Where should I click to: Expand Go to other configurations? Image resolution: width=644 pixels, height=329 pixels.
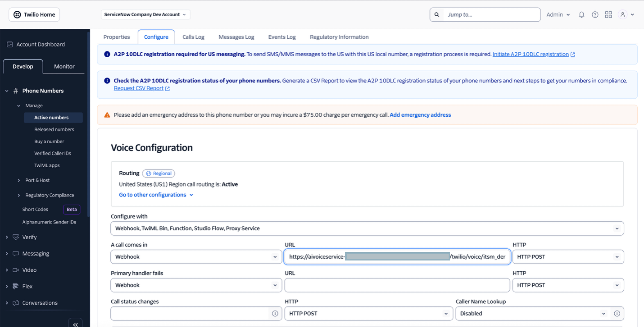click(156, 195)
